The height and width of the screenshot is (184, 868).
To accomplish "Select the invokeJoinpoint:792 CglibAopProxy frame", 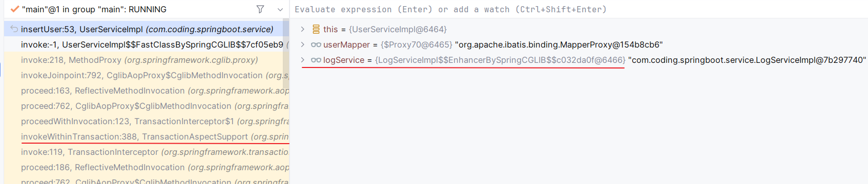I will [x=147, y=75].
